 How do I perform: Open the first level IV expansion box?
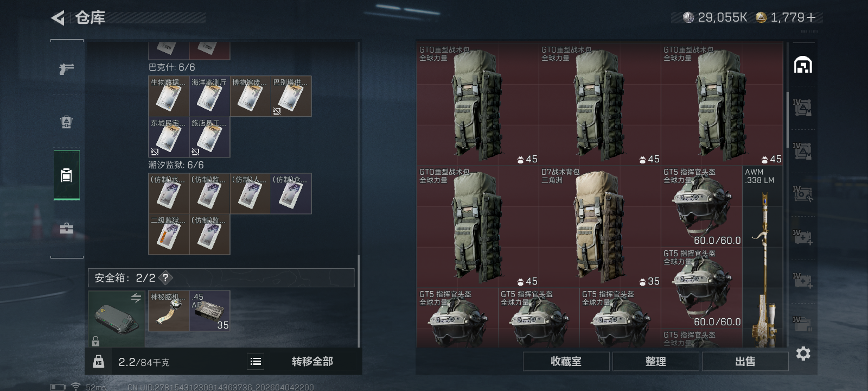point(802,108)
